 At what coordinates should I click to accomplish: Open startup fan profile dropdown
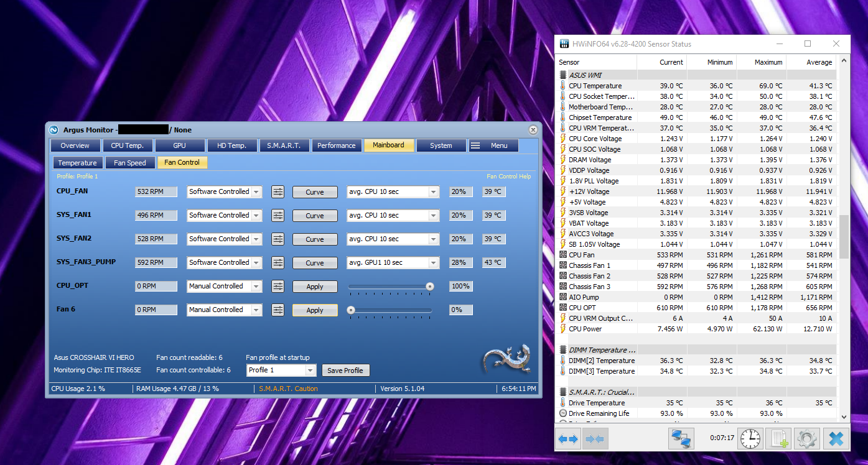pos(281,371)
